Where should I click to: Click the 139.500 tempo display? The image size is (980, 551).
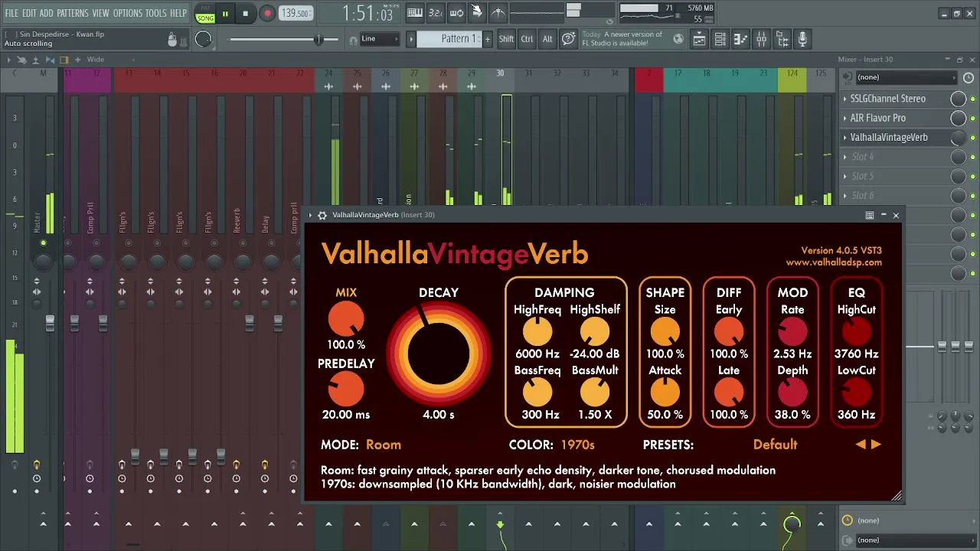pyautogui.click(x=295, y=13)
